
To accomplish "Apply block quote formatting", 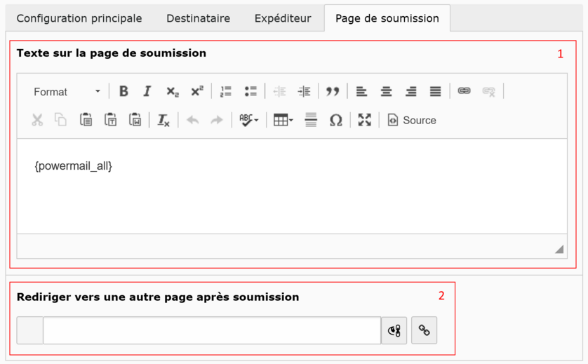I will point(333,91).
